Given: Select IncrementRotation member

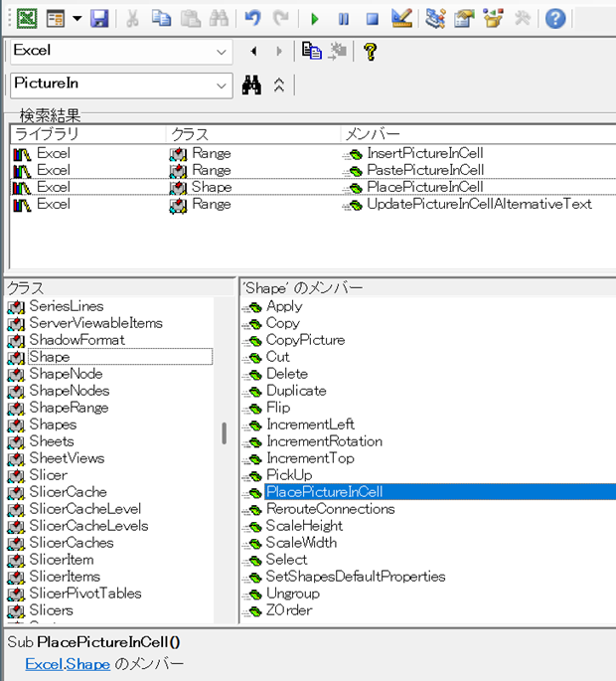Looking at the screenshot, I should [324, 441].
